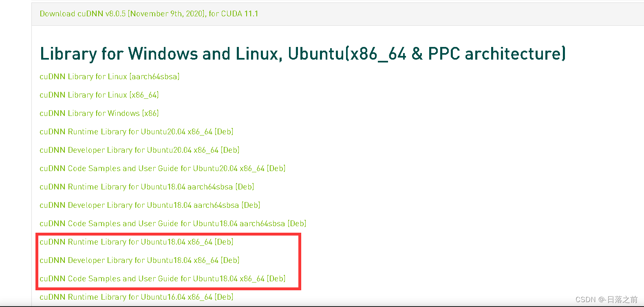Select the Library for Windows and Linux heading text
Image resolution: width=644 pixels, height=307 pixels.
(x=303, y=54)
